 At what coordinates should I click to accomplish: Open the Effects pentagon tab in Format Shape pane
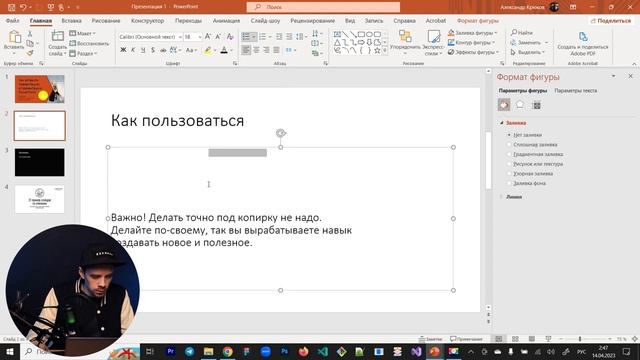coord(520,105)
